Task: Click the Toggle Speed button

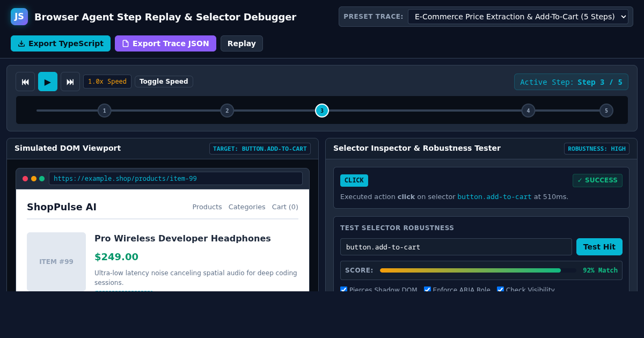Action: [164, 82]
